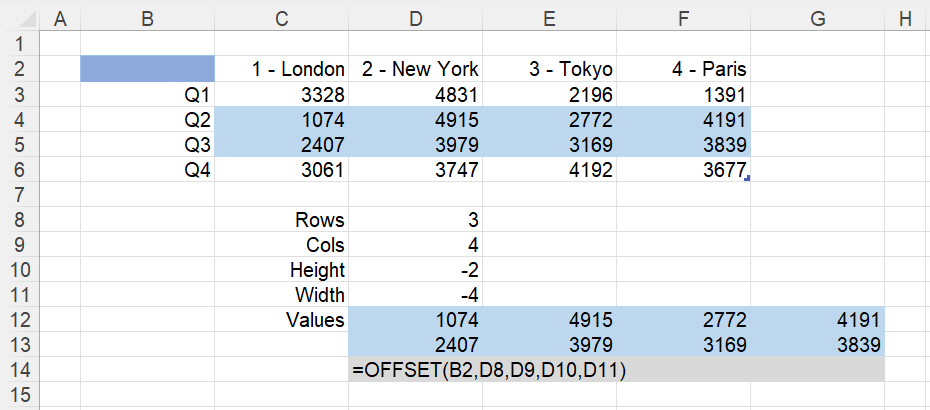
Task: Select the cell labeled 1 - London
Action: tap(282, 69)
